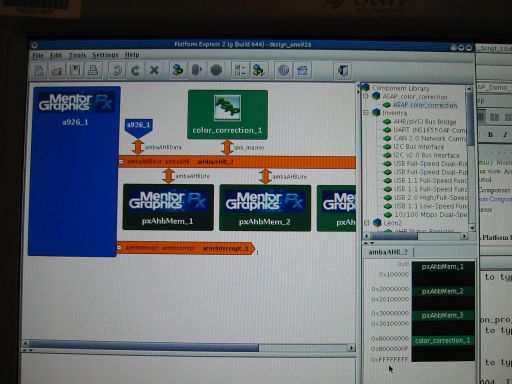Image resolution: width=512 pixels, height=384 pixels.
Task: Collapse the ASAP_color_correction tree node
Action: click(x=366, y=96)
